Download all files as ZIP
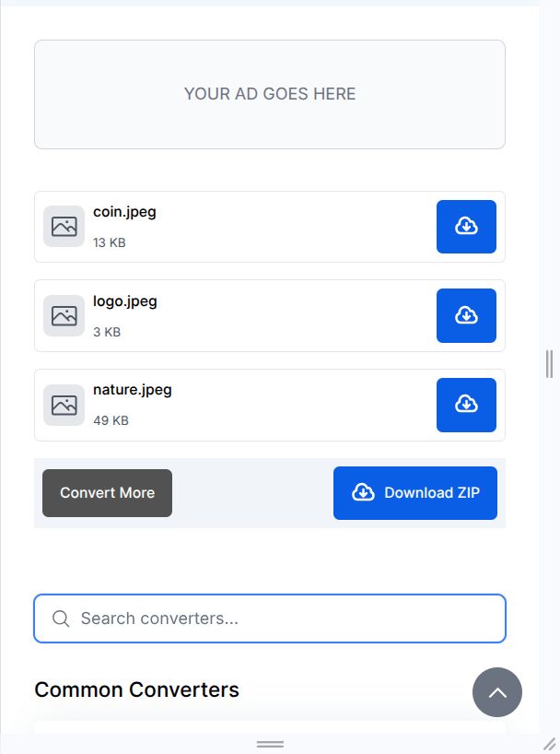The image size is (560, 754). pyautogui.click(x=414, y=493)
